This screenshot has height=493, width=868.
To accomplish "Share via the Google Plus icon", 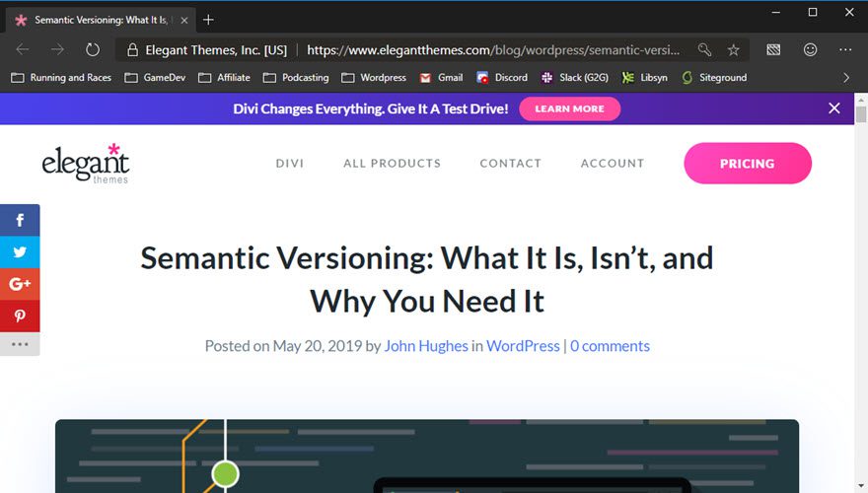I will click(x=20, y=284).
